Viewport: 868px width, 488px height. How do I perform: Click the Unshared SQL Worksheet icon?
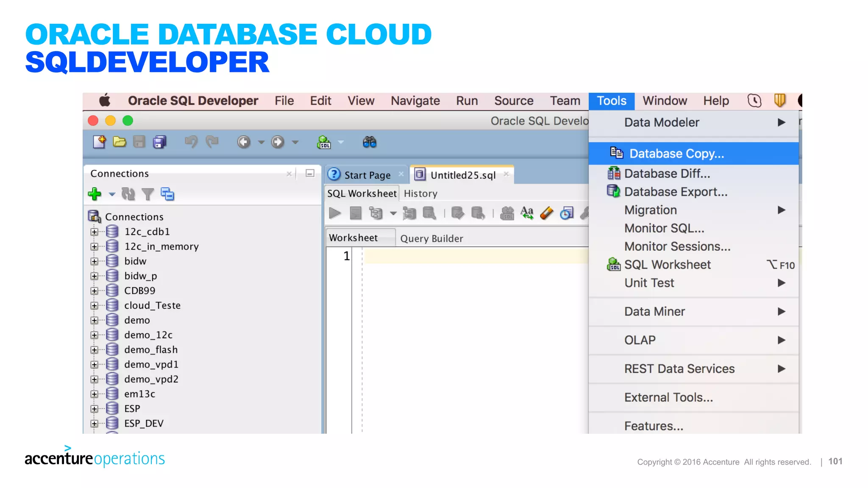point(507,213)
